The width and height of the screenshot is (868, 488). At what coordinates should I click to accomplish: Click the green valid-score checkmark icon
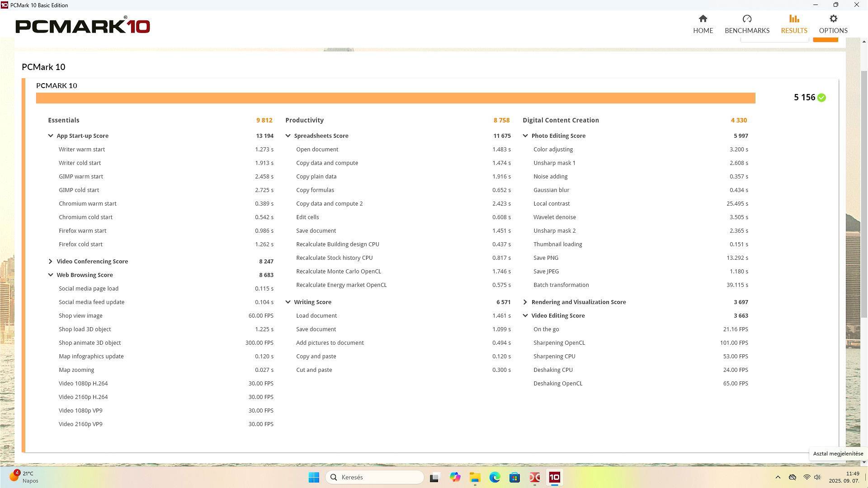click(x=821, y=98)
